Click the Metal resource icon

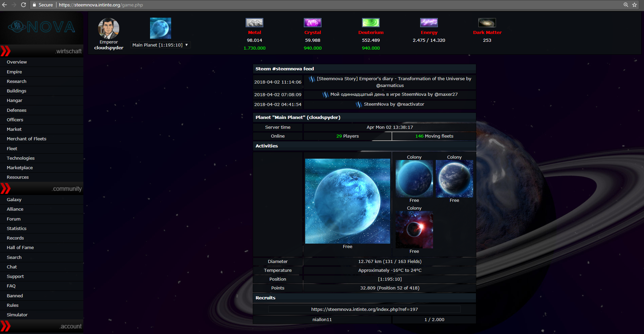(254, 23)
